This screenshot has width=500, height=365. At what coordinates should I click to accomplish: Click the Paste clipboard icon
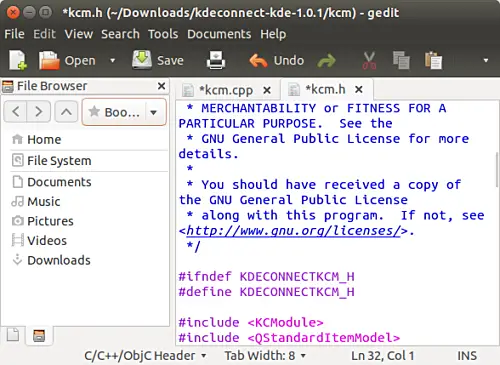tap(433, 60)
